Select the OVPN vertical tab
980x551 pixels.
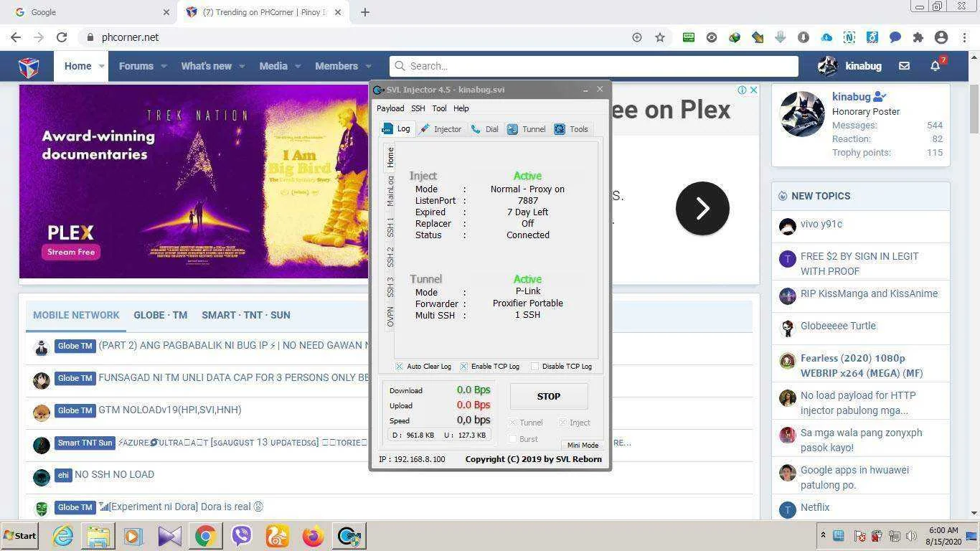(390, 316)
